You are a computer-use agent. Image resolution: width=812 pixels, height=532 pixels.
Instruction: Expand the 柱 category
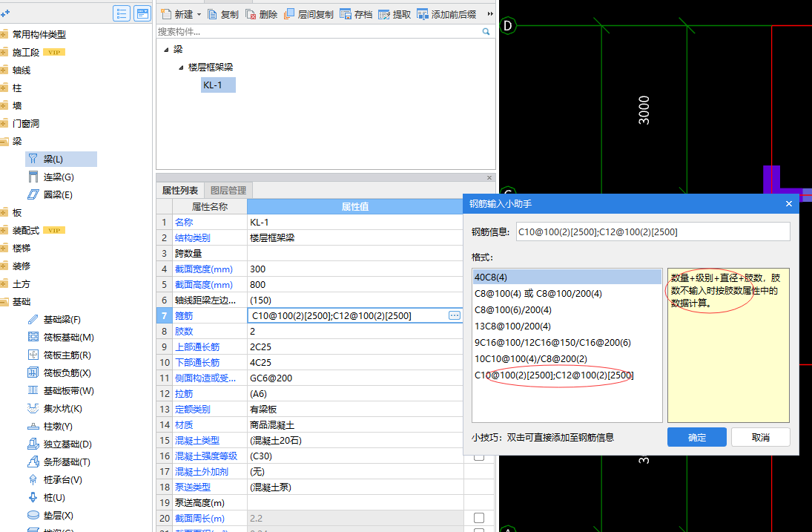click(4, 88)
